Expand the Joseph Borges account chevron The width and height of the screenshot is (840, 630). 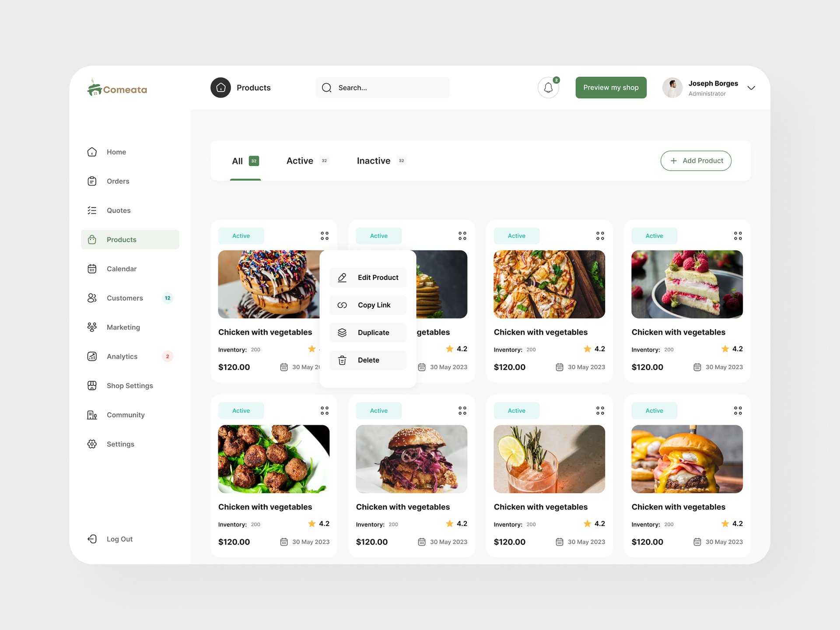pyautogui.click(x=751, y=88)
